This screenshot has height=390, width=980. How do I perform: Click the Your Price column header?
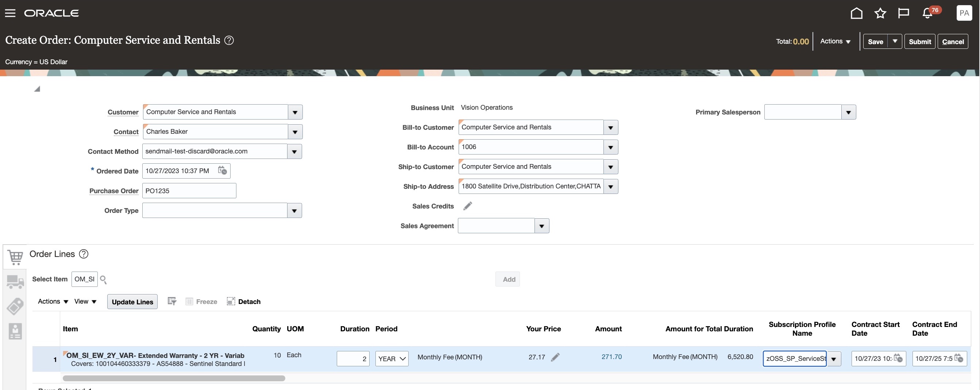(543, 329)
